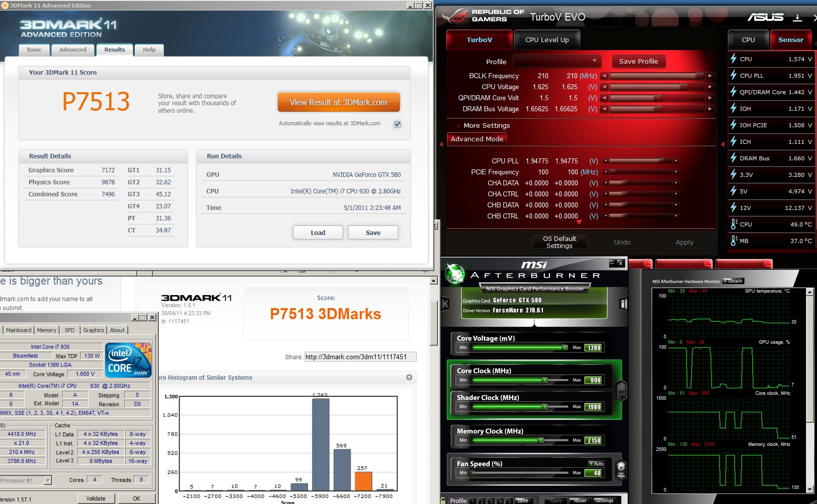Click thermometer icon beside MB temperature
817x504 pixels.
tap(734, 240)
